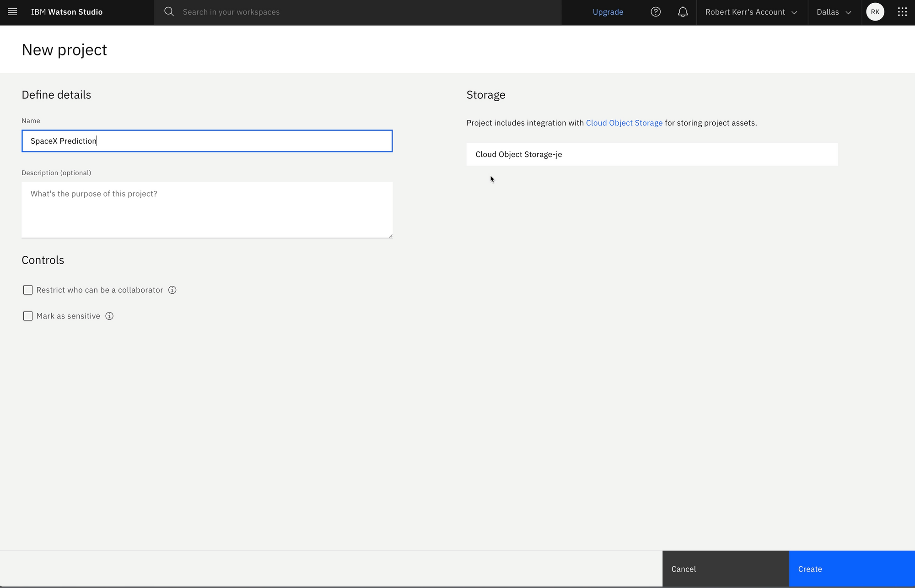Click the search magnifier icon

(x=169, y=12)
